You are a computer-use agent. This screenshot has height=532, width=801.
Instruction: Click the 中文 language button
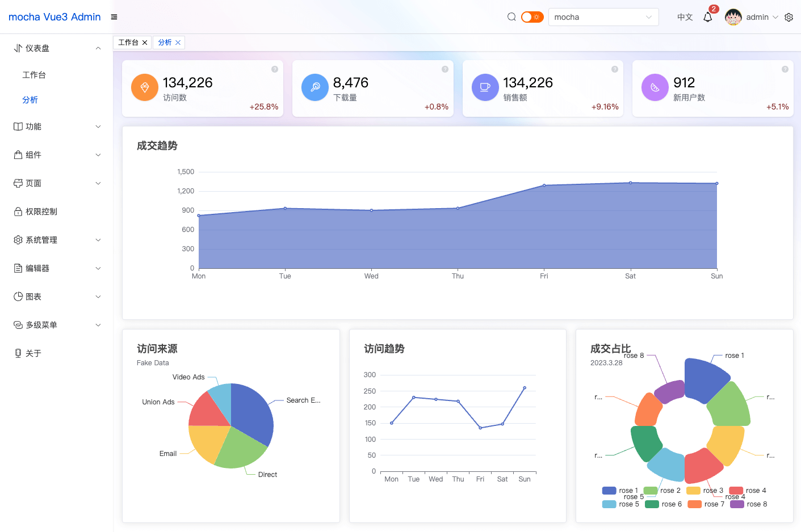point(685,17)
